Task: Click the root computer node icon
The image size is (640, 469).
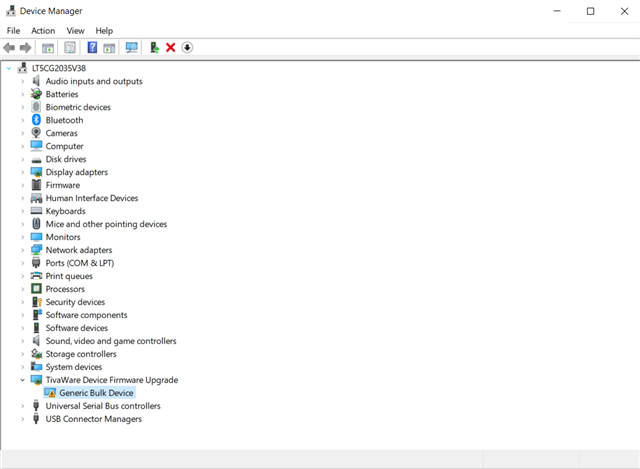Action: coord(22,68)
